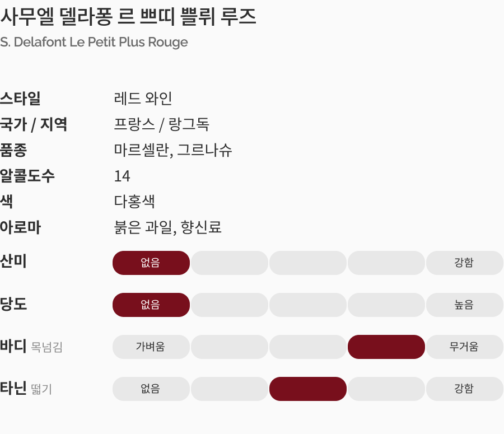504x434 pixels.
Task: Click the region value '프랑스 / 랑그독'
Action: pos(161,124)
